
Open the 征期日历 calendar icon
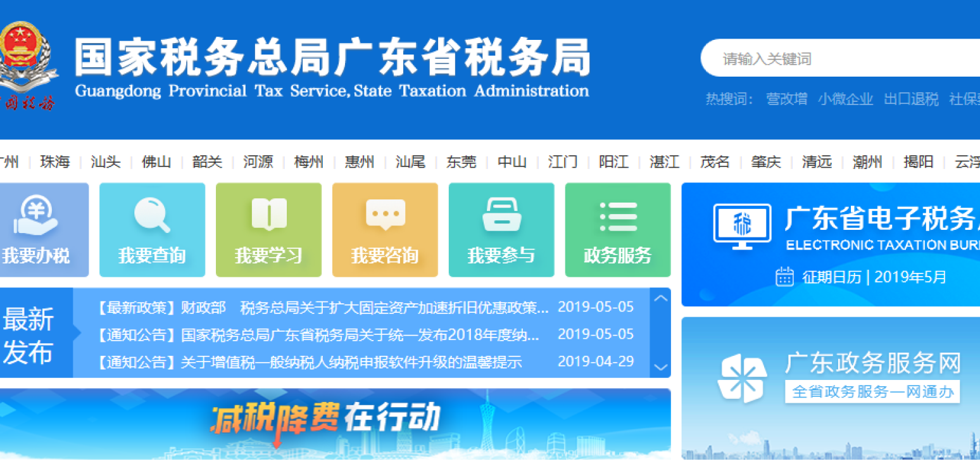784,277
